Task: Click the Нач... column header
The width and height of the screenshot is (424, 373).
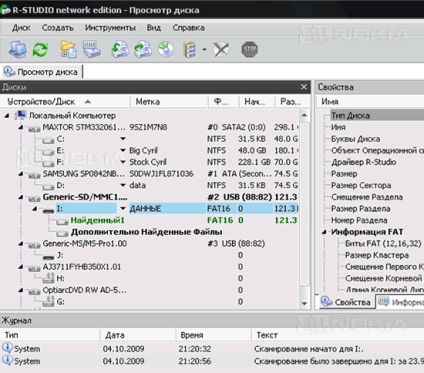Action: tap(257, 102)
